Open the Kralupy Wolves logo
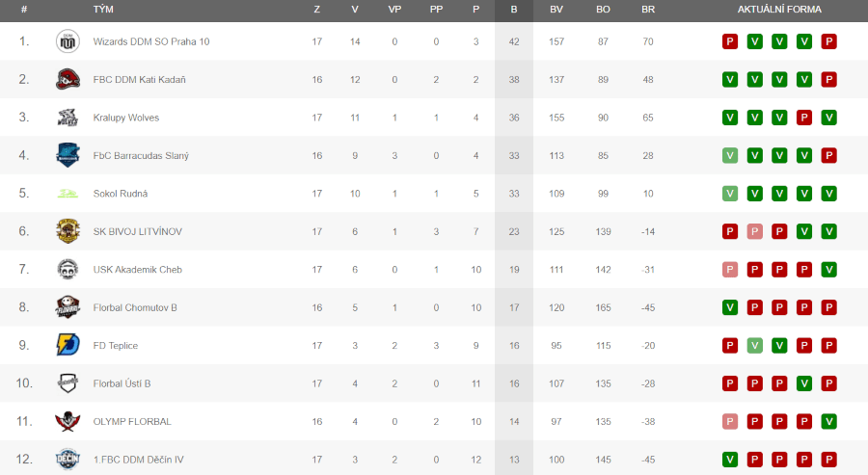Image resolution: width=868 pixels, height=475 pixels. tap(68, 118)
